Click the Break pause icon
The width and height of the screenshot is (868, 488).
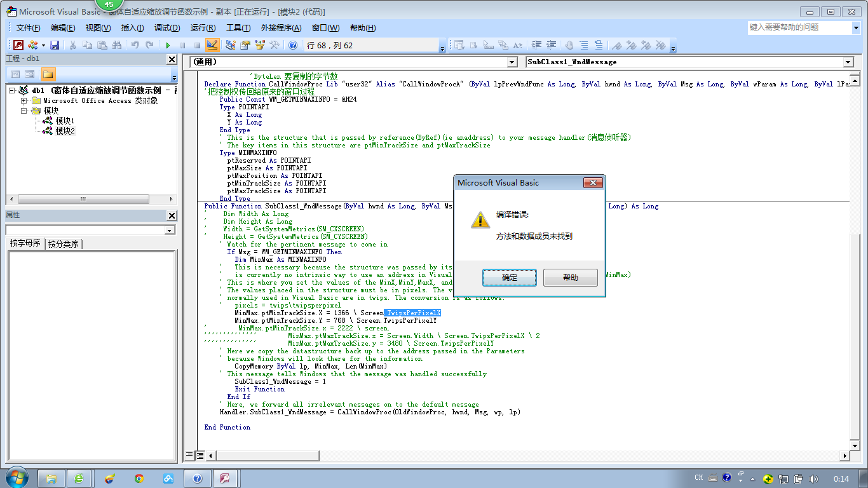click(x=182, y=45)
